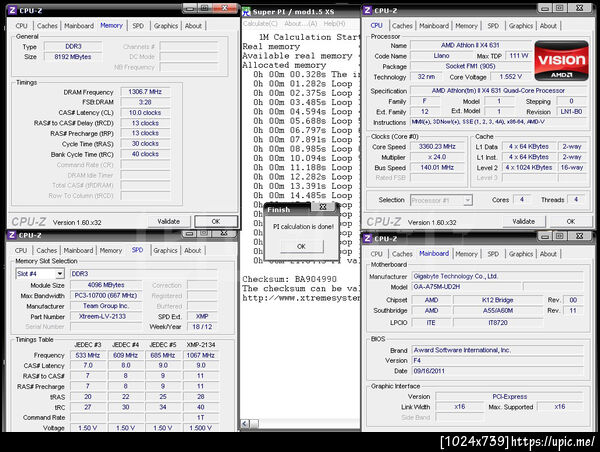Click OK in the top-right CPU-Z window

pyautogui.click(x=571, y=221)
